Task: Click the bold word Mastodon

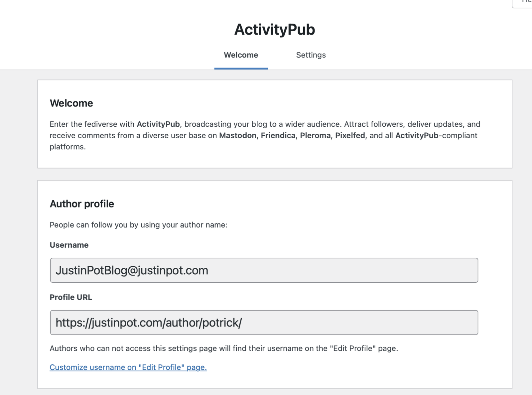Action: tap(237, 136)
